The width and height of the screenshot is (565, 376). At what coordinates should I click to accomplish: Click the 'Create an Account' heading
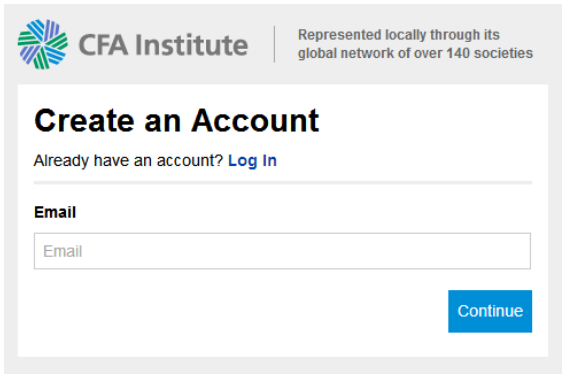(177, 120)
